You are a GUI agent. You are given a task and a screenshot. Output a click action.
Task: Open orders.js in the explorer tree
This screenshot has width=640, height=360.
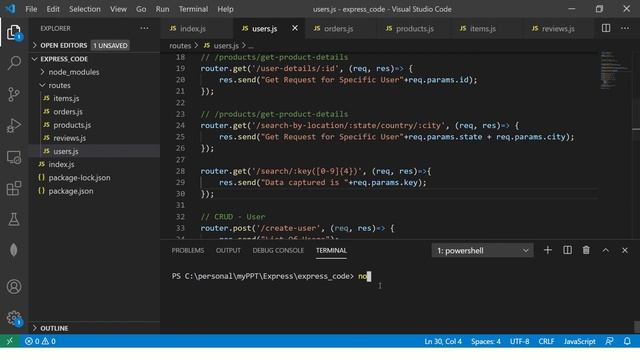pyautogui.click(x=68, y=112)
